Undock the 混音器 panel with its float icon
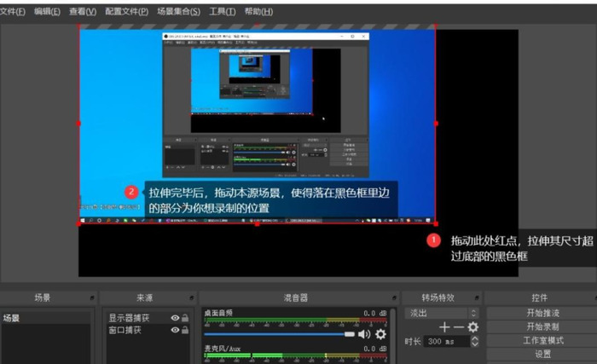Image resolution: width=597 pixels, height=364 pixels. point(394,298)
